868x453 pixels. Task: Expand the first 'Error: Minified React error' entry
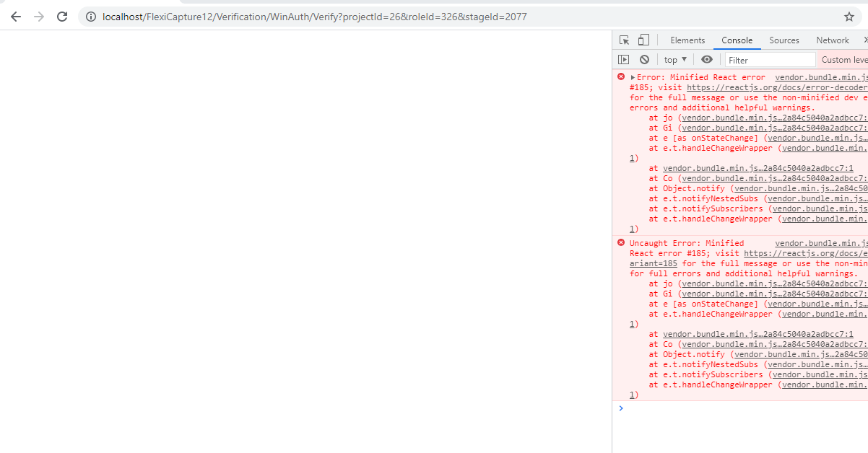(x=633, y=77)
